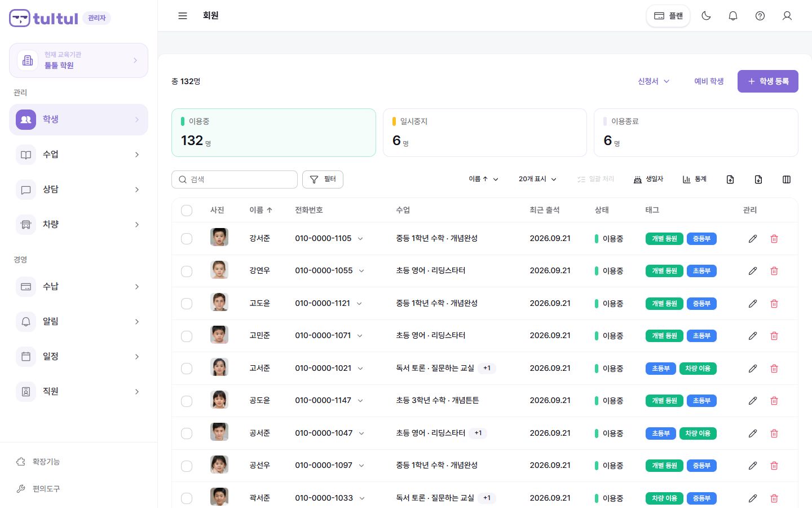This screenshot has width=812, height=508.
Task: Click 개별 등원 tag on 강서준 row
Action: 664,239
